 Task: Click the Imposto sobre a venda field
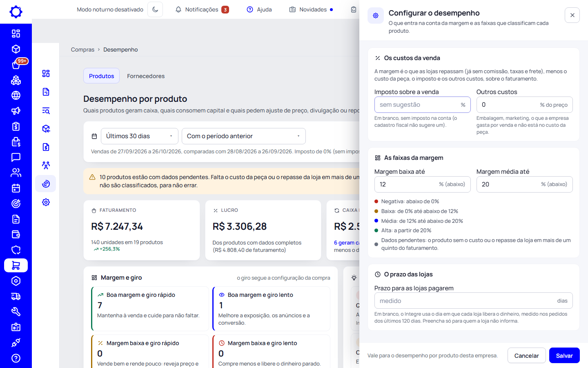[x=422, y=105]
